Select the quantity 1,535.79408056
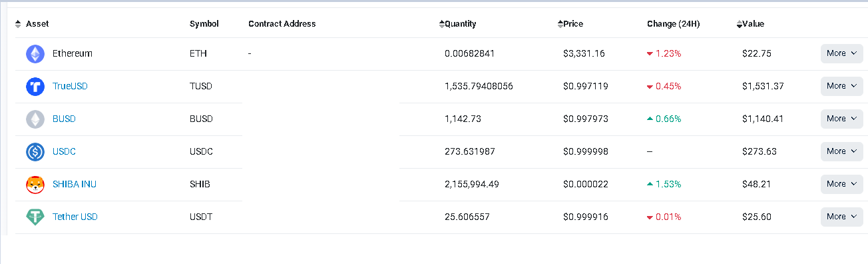Image resolution: width=868 pixels, height=264 pixels. tap(479, 86)
